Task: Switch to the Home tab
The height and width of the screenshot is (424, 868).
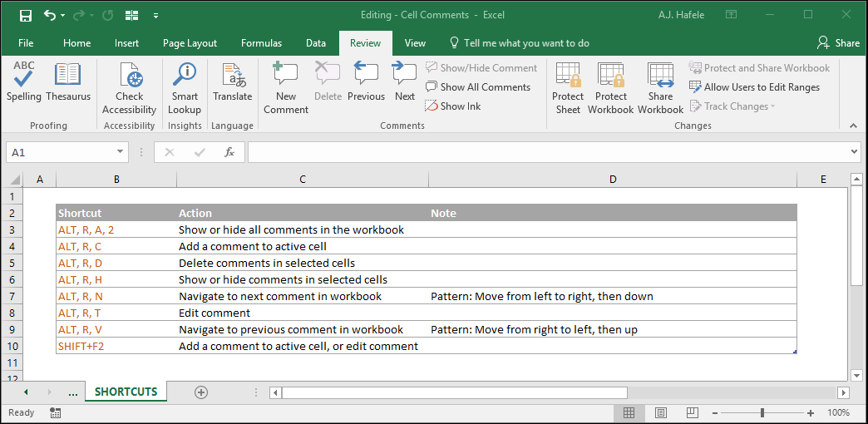Action: point(77,43)
